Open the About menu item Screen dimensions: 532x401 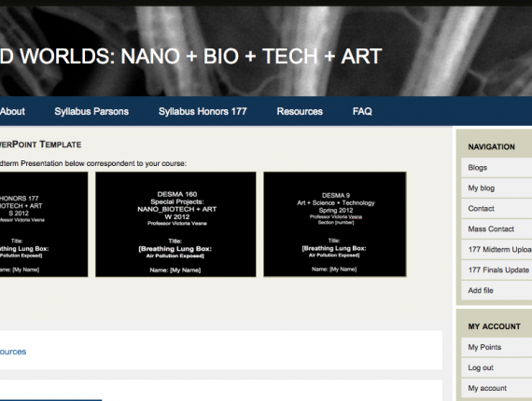click(x=12, y=111)
